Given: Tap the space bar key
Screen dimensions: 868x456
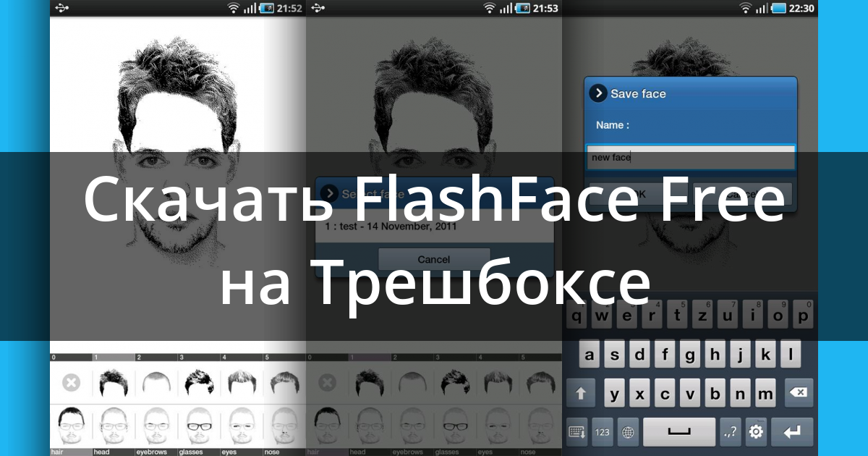Looking at the screenshot, I should tap(679, 432).
